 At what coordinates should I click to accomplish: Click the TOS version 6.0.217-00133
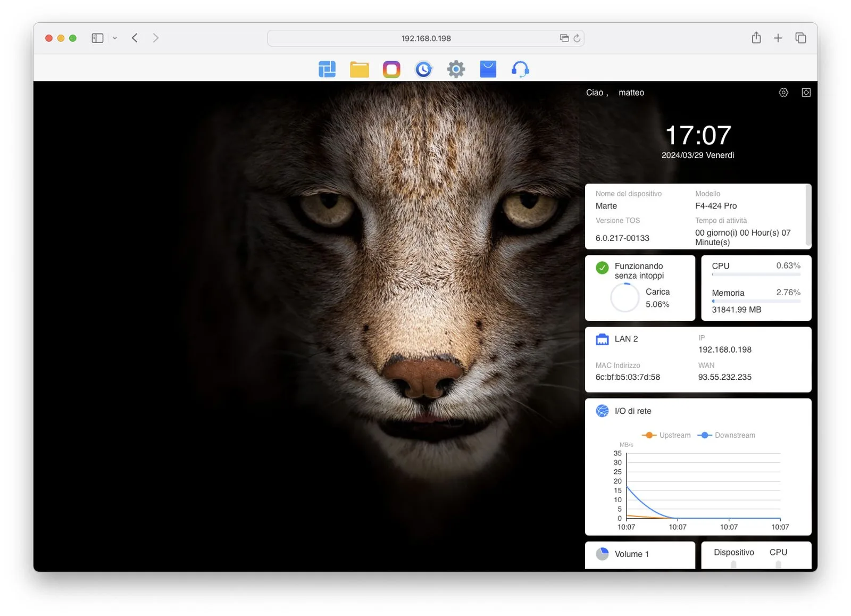point(622,238)
